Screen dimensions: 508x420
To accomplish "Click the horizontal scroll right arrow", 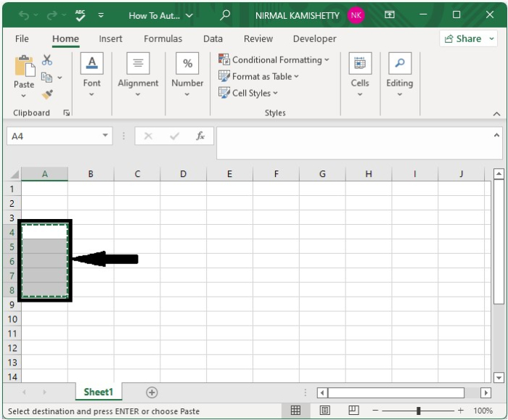I will (x=486, y=393).
